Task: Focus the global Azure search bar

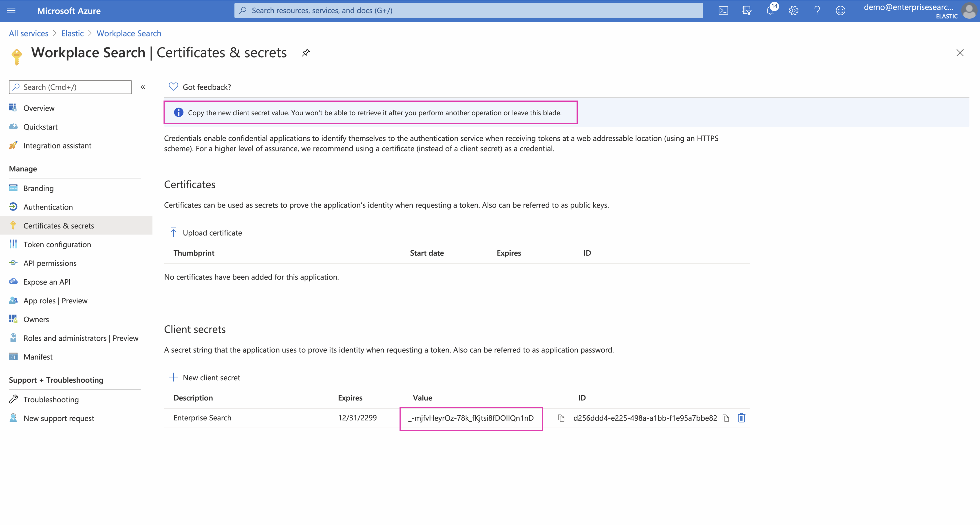Action: [x=468, y=11]
